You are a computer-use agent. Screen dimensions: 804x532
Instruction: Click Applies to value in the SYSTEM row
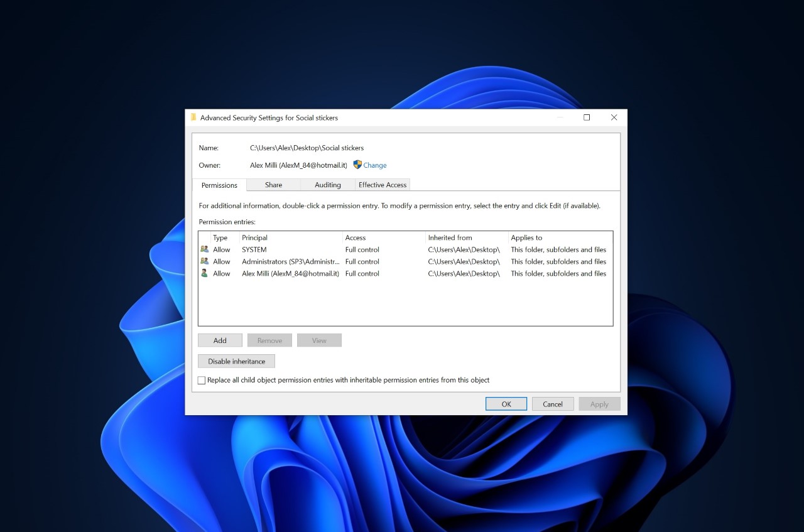tap(558, 249)
